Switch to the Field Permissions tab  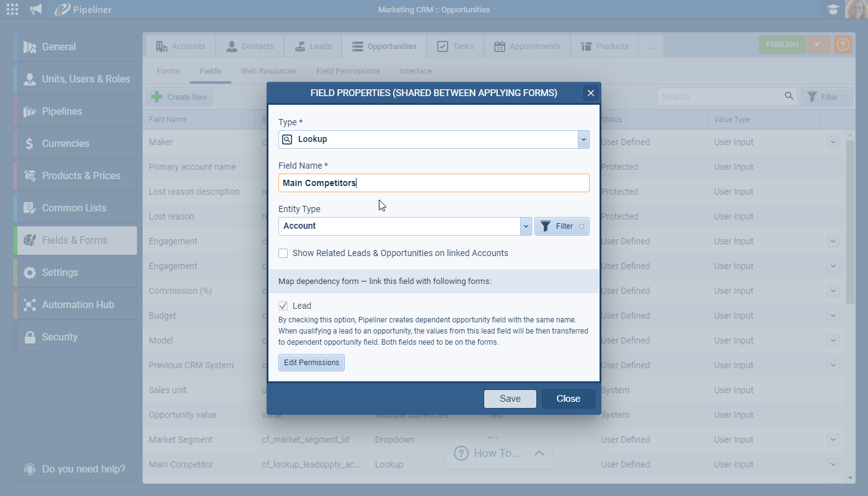coord(348,71)
